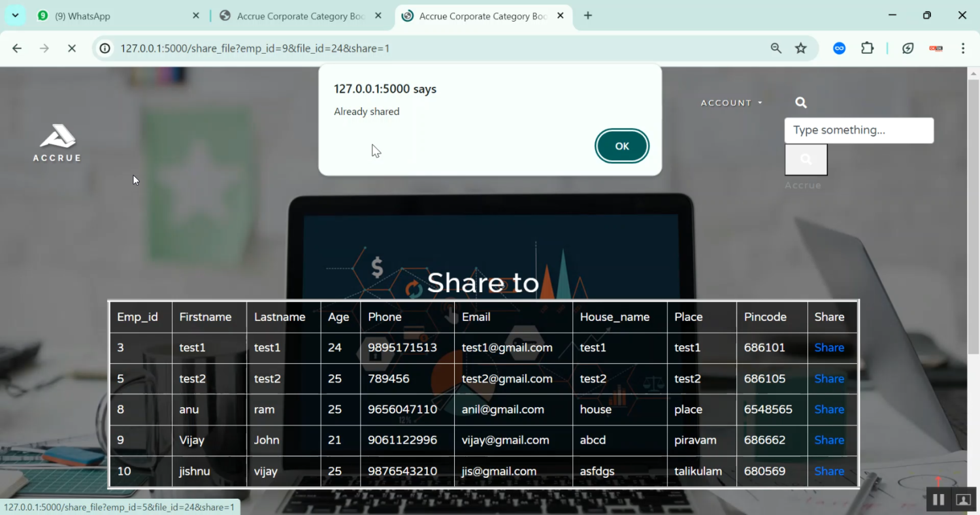Go back to the previous page

[x=17, y=48]
